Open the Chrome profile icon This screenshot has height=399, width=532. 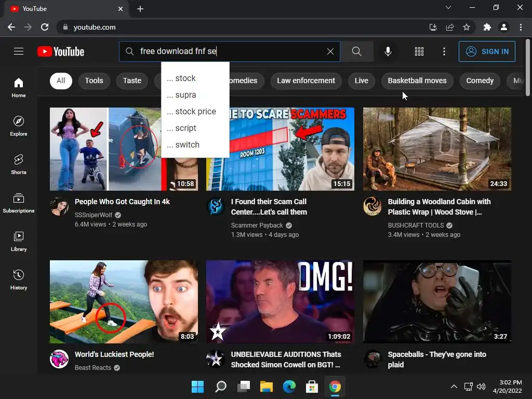(504, 27)
